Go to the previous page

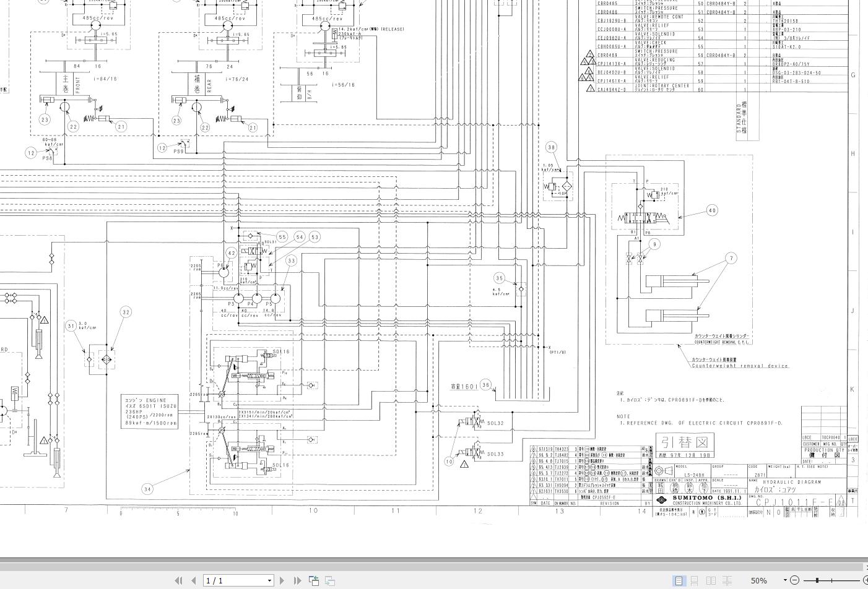[193, 580]
